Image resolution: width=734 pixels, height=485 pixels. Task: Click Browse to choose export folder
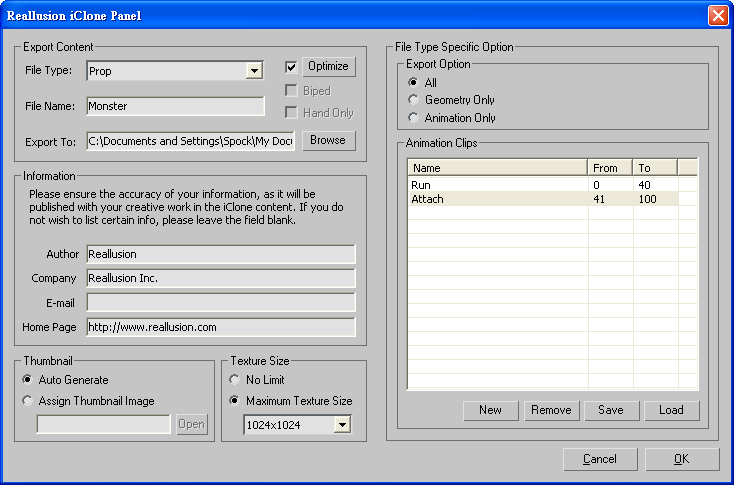point(329,140)
